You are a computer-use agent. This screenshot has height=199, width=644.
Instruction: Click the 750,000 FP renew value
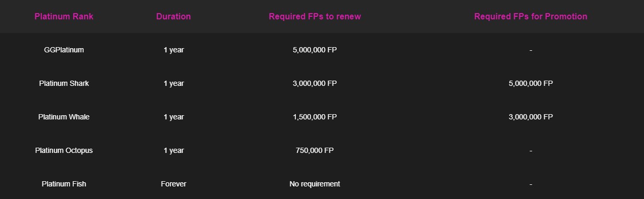coord(315,150)
